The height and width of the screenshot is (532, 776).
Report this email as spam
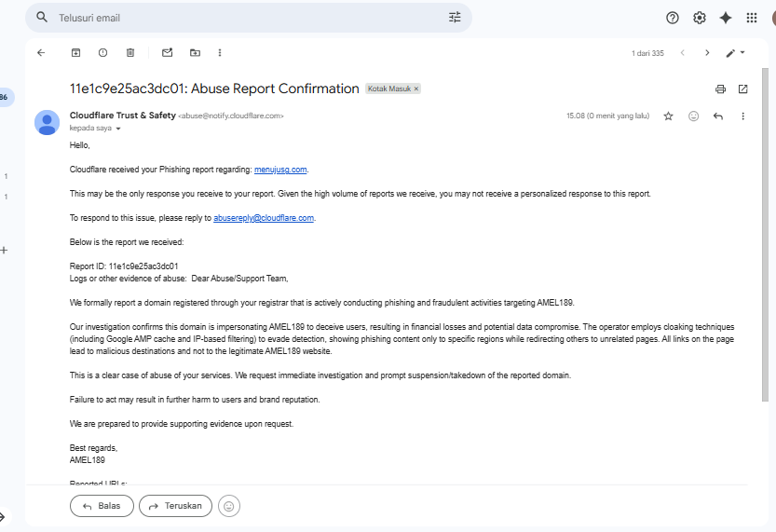coord(102,52)
